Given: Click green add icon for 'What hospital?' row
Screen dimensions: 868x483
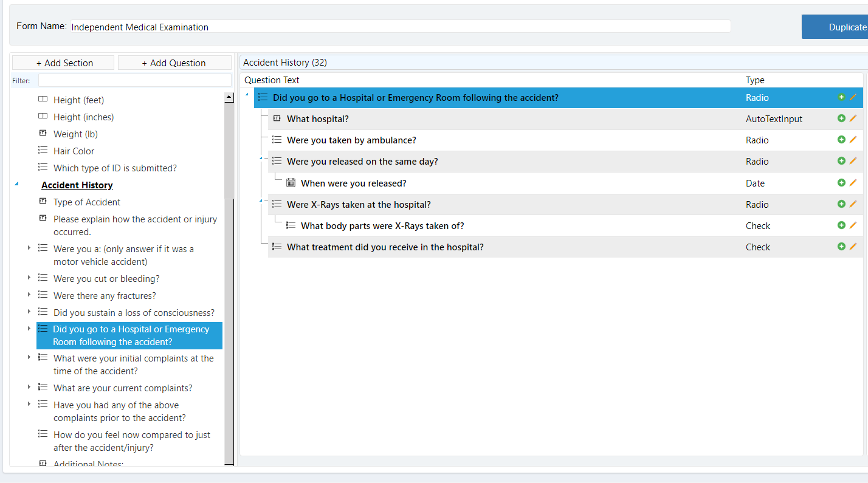Looking at the screenshot, I should [841, 118].
